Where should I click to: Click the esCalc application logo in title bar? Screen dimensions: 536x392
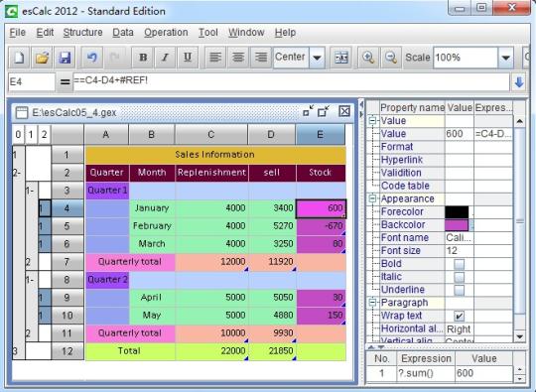12,11
